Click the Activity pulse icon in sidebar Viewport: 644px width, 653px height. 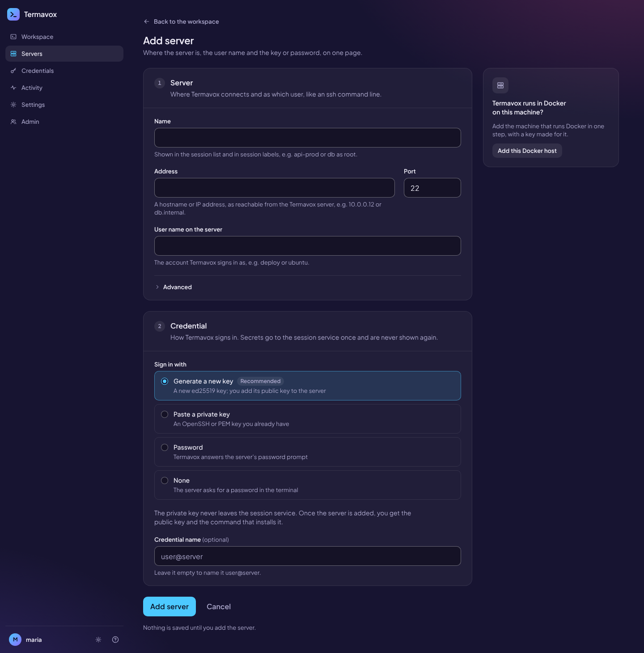click(x=13, y=88)
